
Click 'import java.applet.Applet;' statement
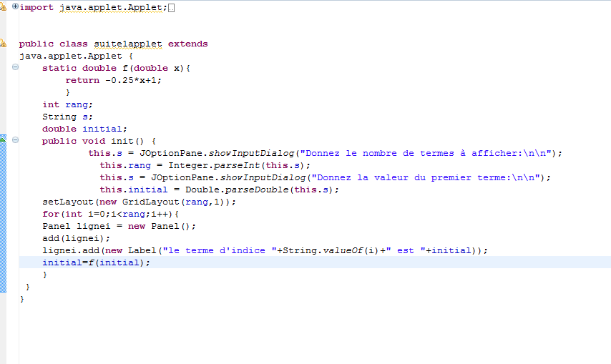pyautogui.click(x=94, y=7)
